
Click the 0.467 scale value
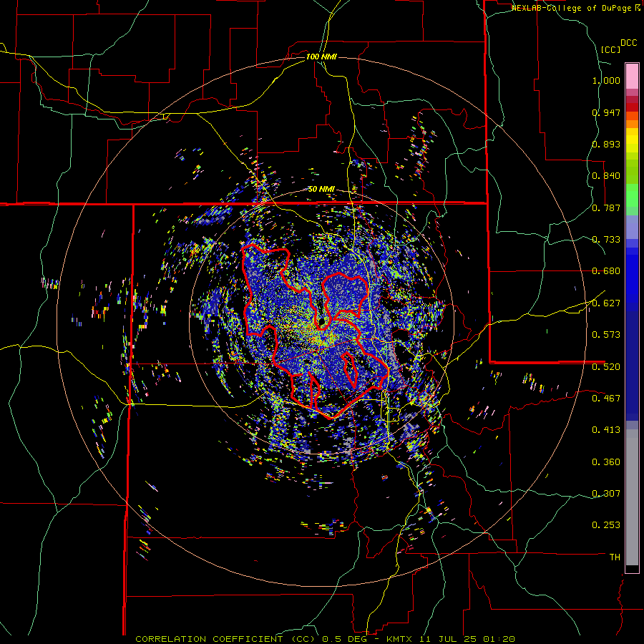click(606, 399)
